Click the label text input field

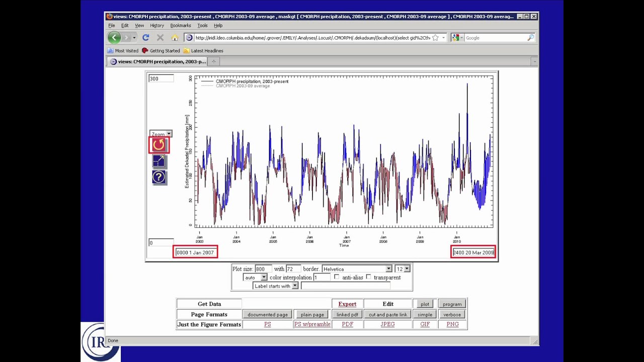click(346, 286)
